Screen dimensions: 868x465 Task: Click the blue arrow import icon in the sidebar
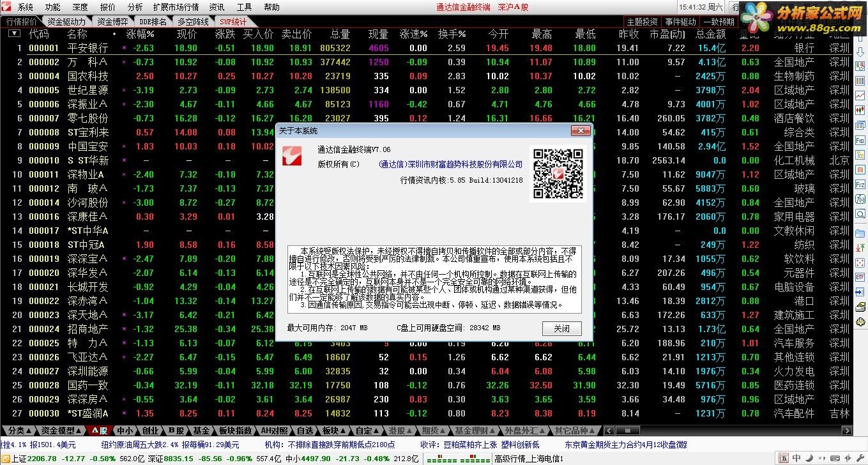(x=860, y=292)
